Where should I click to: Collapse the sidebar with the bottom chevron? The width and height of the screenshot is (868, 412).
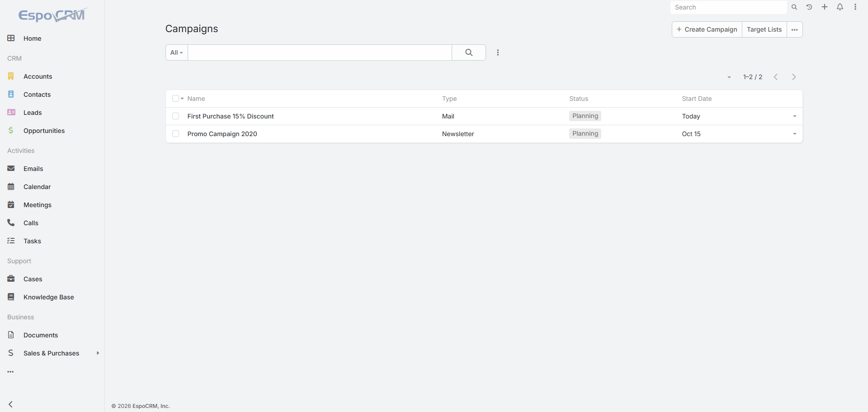pos(11,404)
